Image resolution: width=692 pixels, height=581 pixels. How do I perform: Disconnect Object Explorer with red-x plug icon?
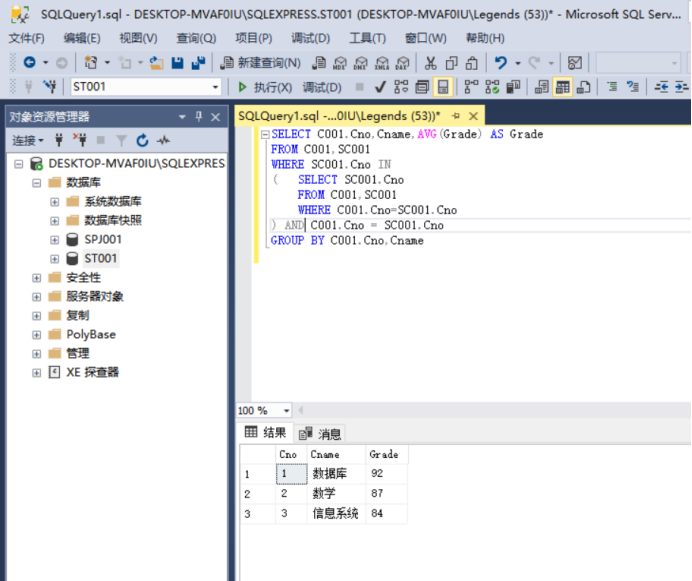point(80,140)
